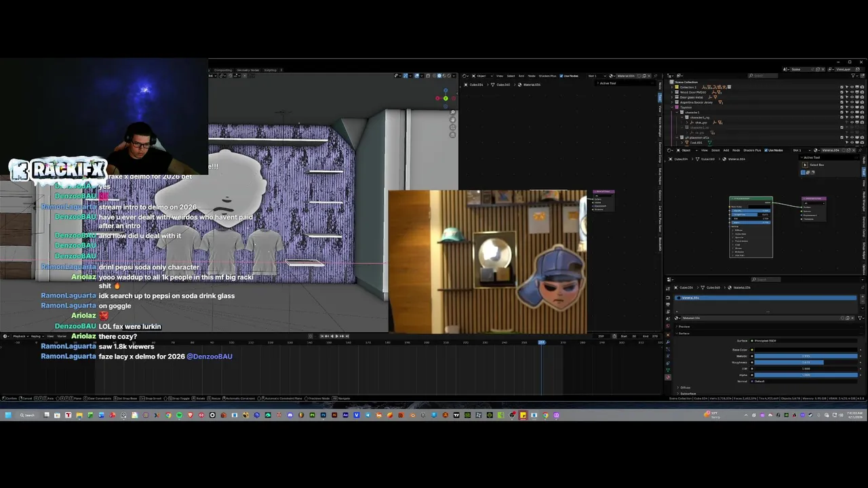
Task: Select the Principled BSDF node in right editor
Action: (x=751, y=228)
